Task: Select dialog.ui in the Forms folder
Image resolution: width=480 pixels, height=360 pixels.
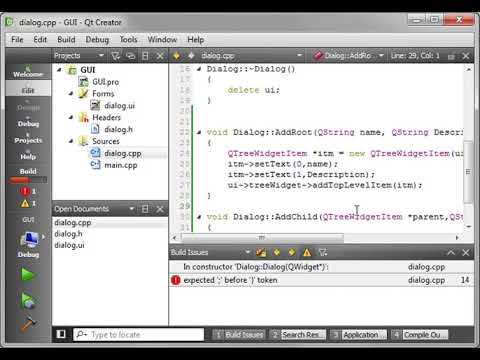Action: coord(119,106)
